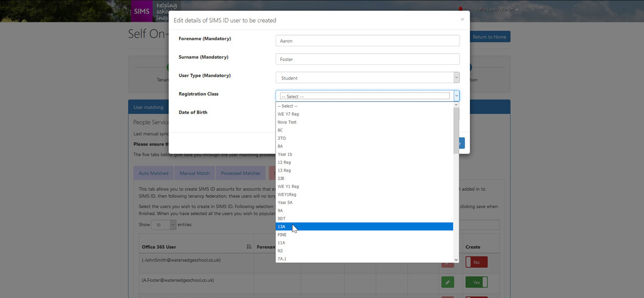Open the Show entries count dropdown
This screenshot has width=644, height=298.
click(x=164, y=225)
